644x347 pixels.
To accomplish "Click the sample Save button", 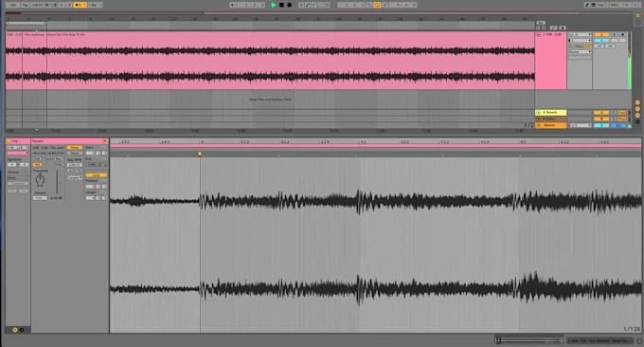I will (49, 158).
